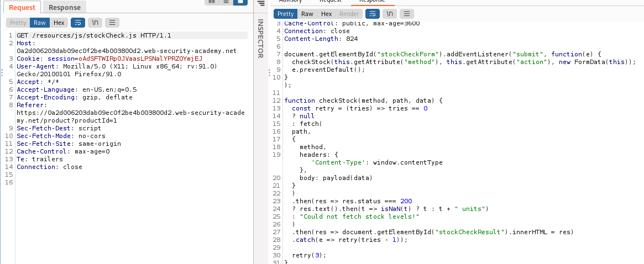Screen dimensions: 644x264
Task: Open hamburger options menu in left request editor
Action: (x=112, y=23)
